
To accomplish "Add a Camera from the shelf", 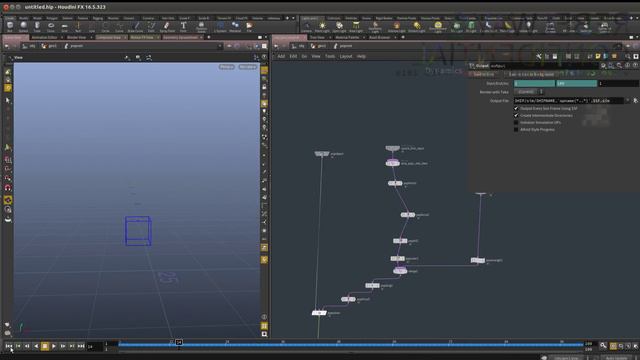I will (x=307, y=27).
